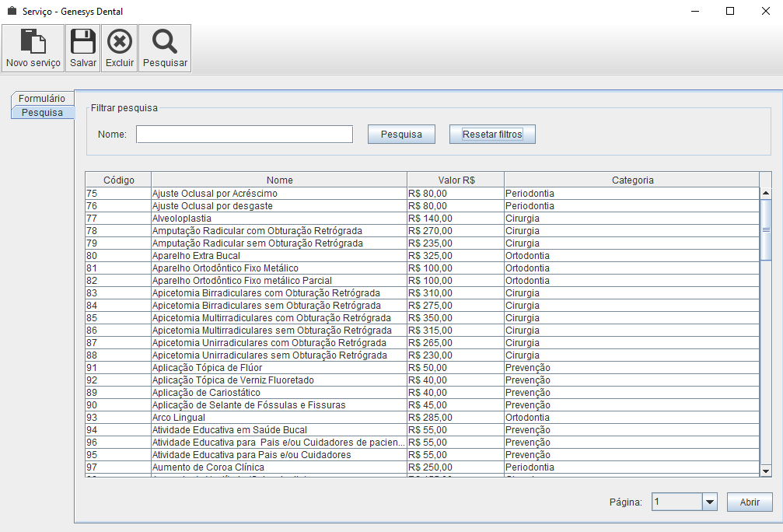783x532 pixels.
Task: Select the Alveoloplastia row
Action: click(x=278, y=219)
